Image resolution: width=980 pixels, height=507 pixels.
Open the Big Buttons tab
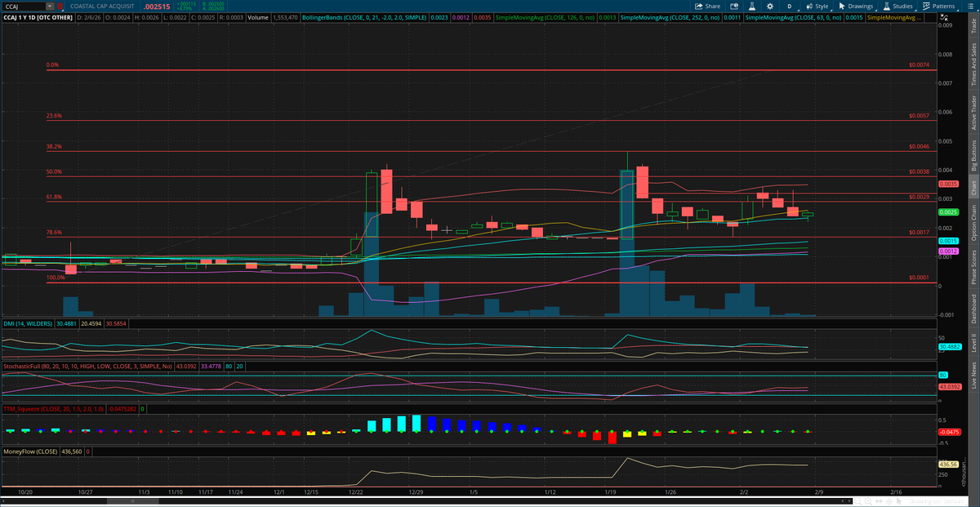pos(973,155)
